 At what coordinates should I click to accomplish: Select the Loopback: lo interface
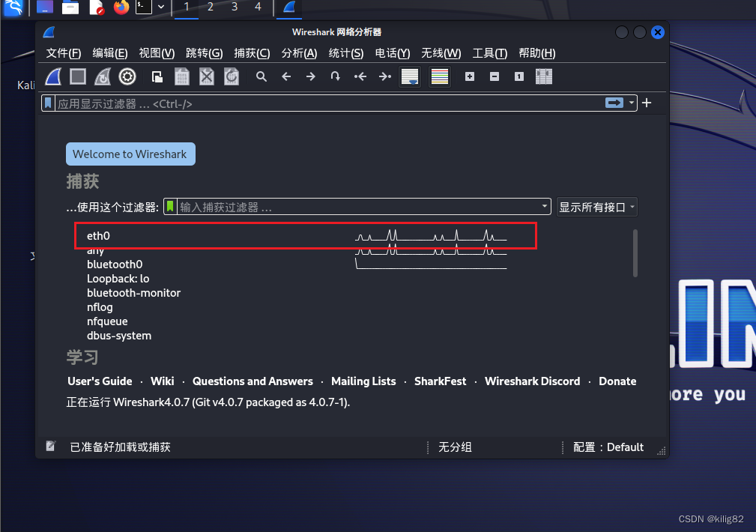[118, 279]
